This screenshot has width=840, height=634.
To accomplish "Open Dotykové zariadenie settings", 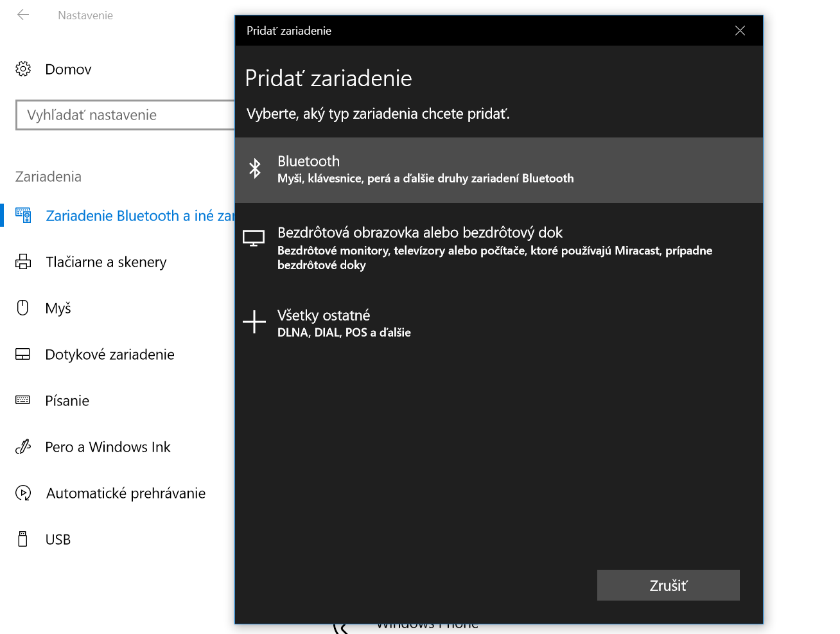I will pos(110,355).
